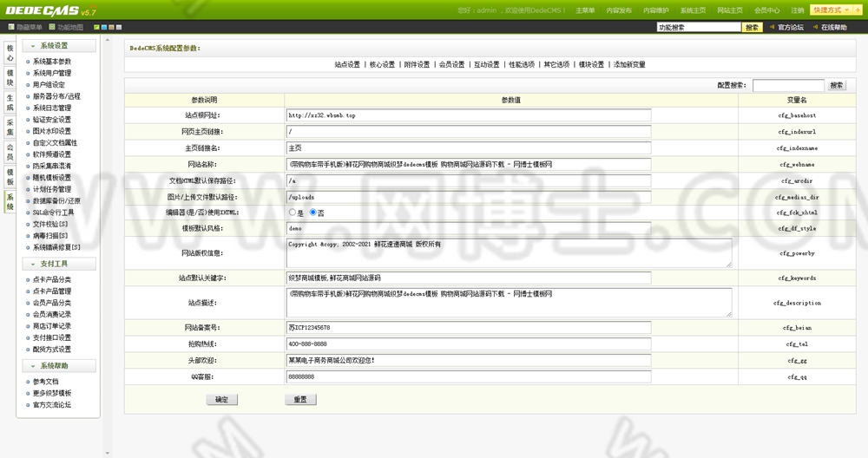Open 用户组设定 in sidebar
The width and height of the screenshot is (868, 458).
pos(49,85)
